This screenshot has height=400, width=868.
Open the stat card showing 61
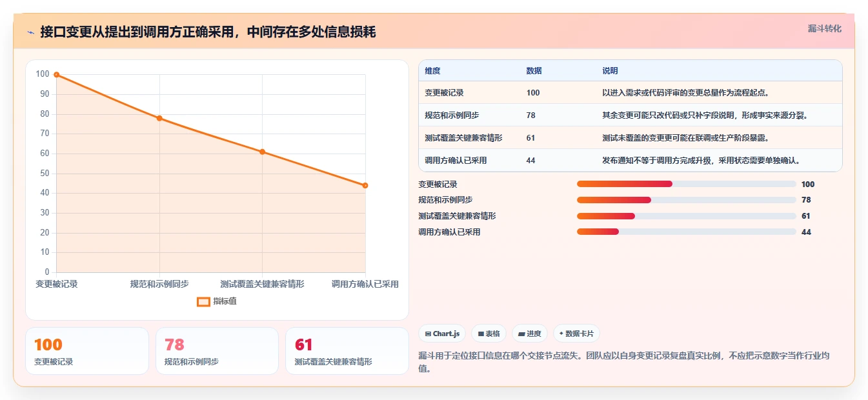[x=347, y=351]
